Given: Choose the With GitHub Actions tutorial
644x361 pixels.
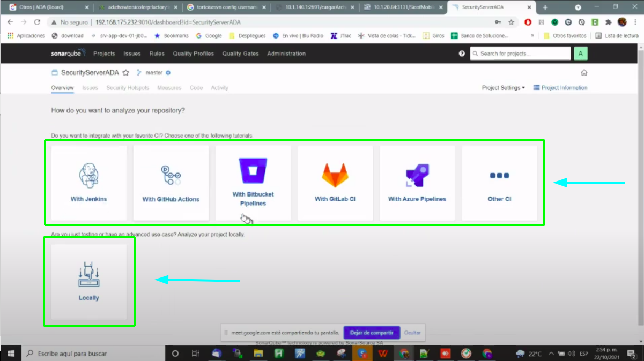Looking at the screenshot, I should pyautogui.click(x=171, y=175).
